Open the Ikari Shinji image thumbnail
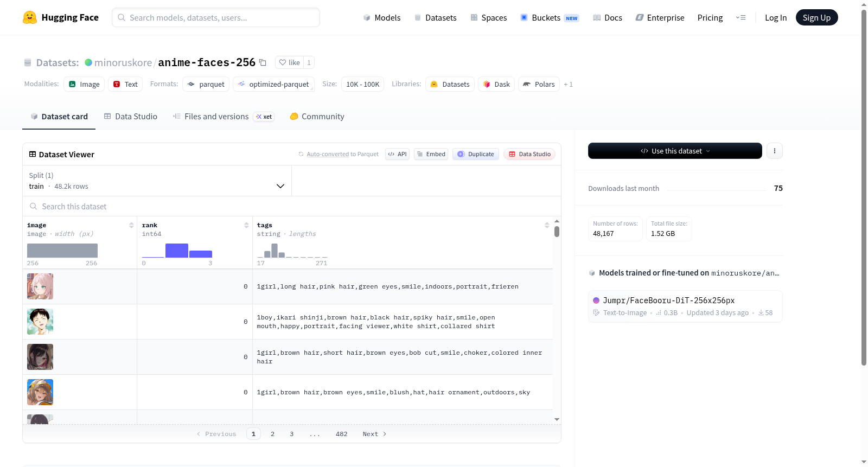 (x=40, y=322)
